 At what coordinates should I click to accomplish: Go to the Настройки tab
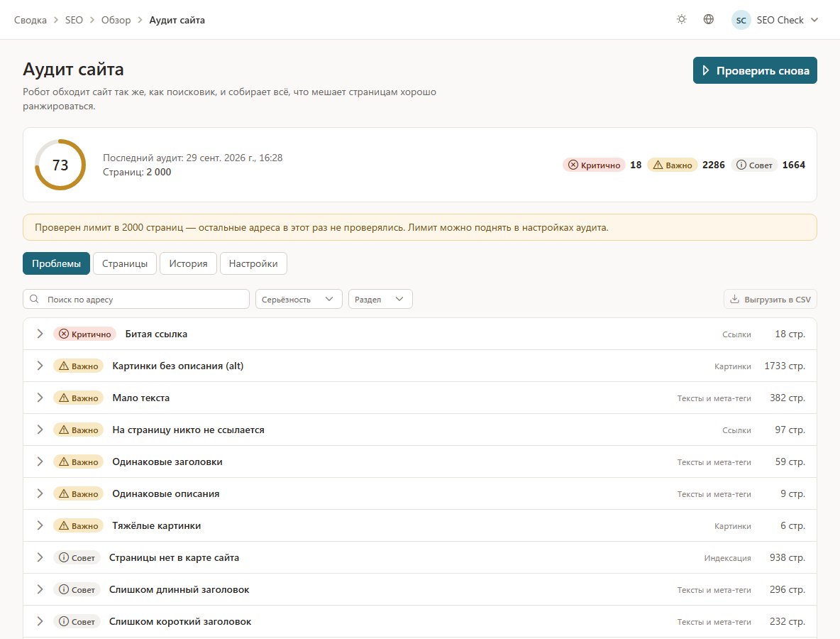click(253, 263)
